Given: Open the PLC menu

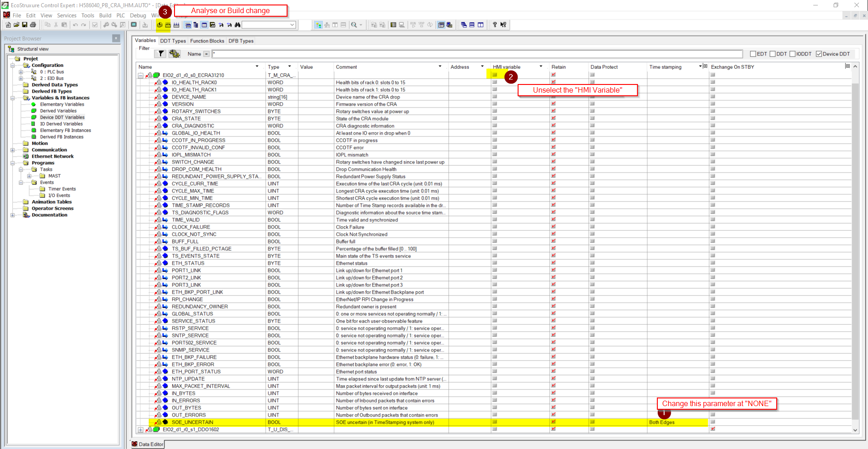Looking at the screenshot, I should click(121, 15).
